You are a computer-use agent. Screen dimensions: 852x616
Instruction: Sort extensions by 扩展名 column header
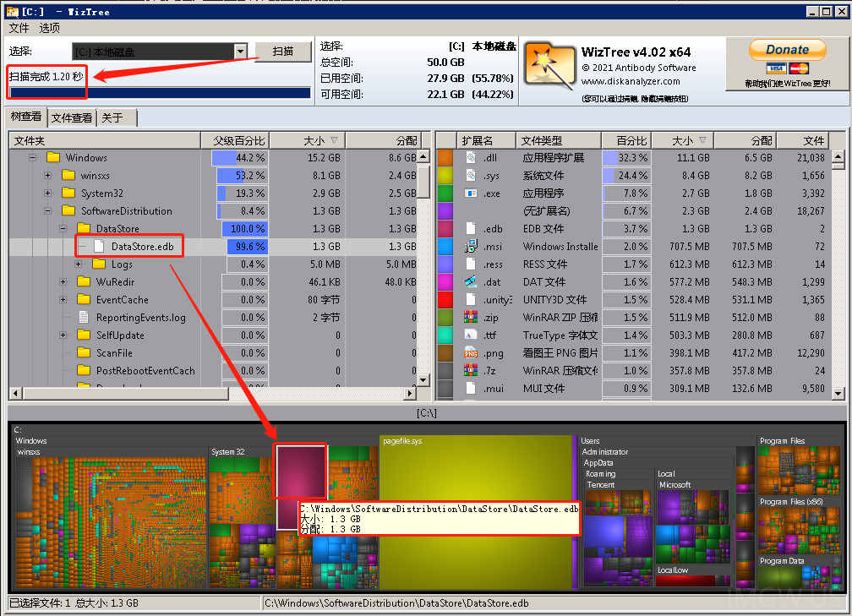point(486,140)
